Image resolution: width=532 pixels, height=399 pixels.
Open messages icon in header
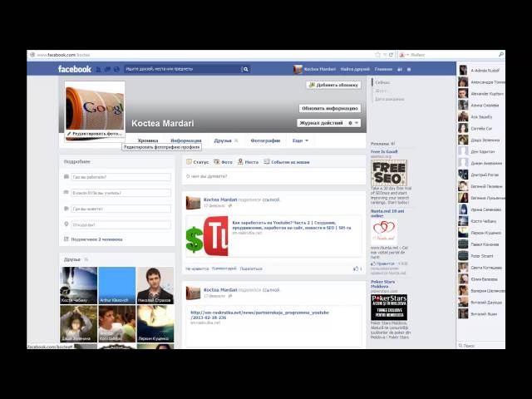[107, 69]
